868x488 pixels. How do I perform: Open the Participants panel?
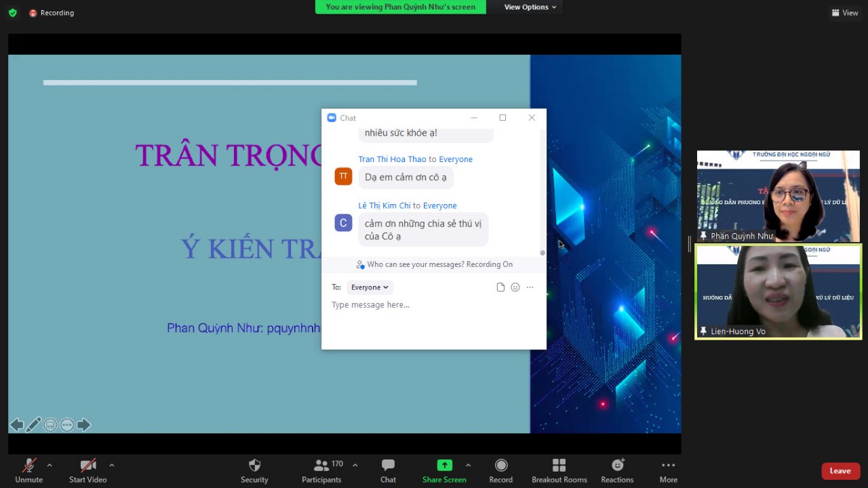321,466
